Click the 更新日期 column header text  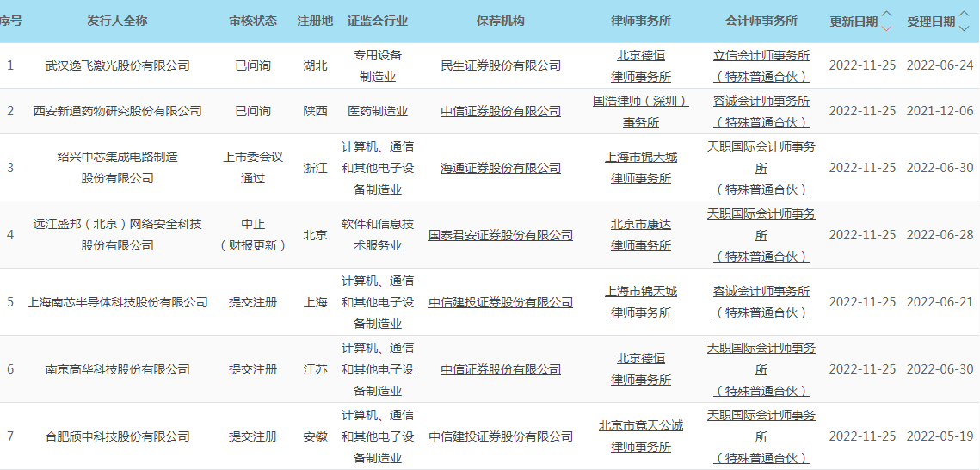point(854,22)
